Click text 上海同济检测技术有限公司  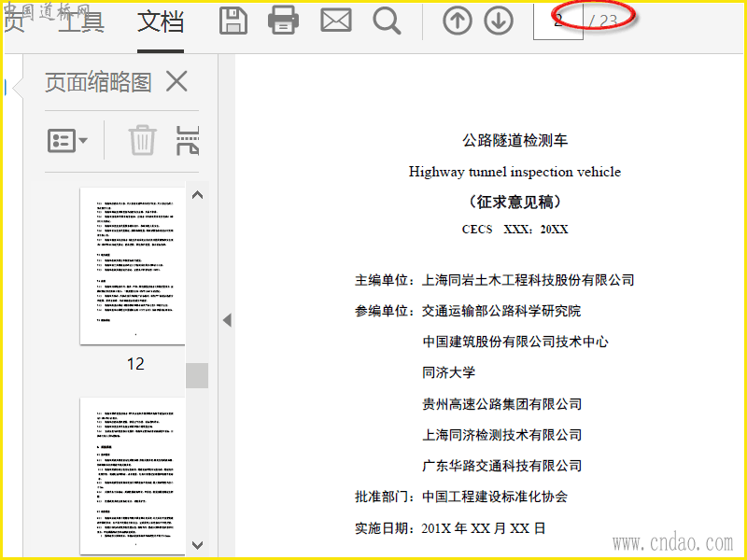pyautogui.click(x=501, y=435)
